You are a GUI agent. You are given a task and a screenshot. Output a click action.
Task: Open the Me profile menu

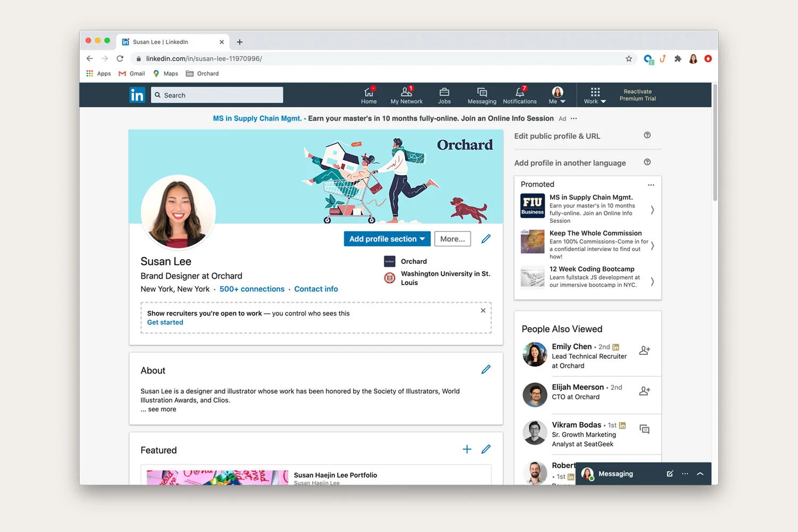pos(557,95)
